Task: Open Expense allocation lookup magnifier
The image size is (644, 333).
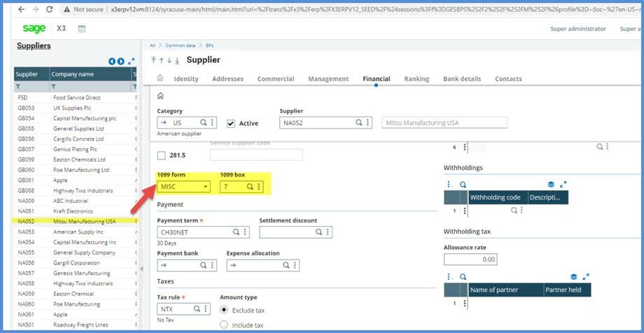Action: pyautogui.click(x=286, y=265)
